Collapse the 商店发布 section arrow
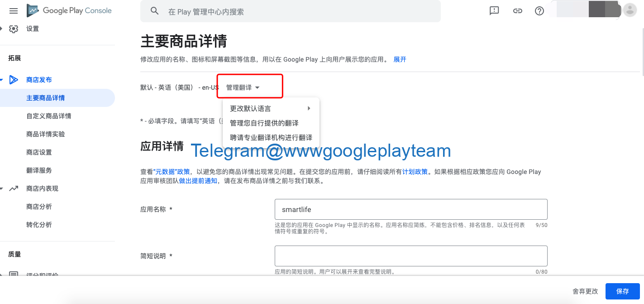 click(x=2, y=80)
